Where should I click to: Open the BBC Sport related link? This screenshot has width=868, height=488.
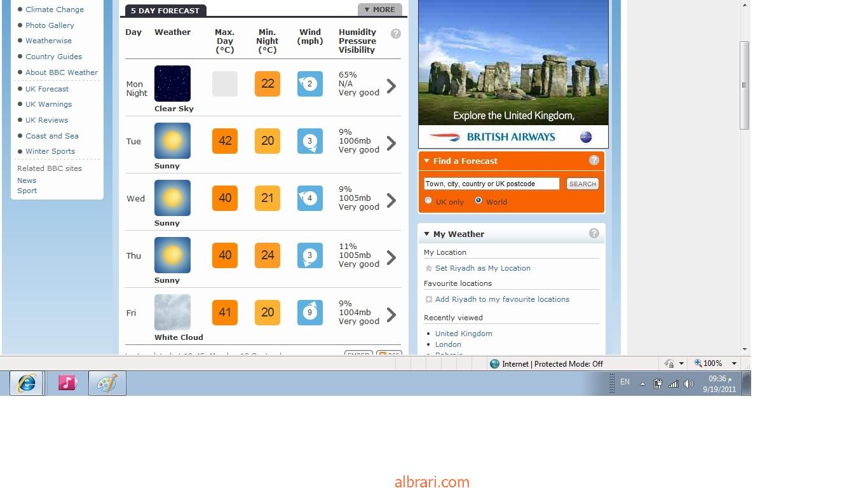[27, 191]
